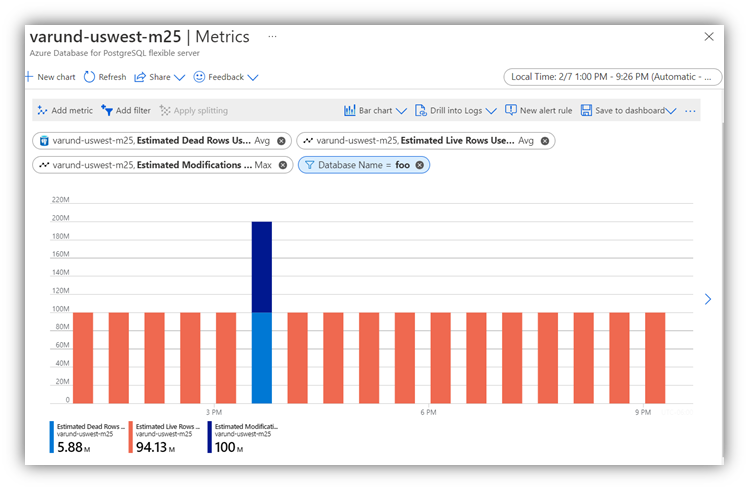Click the Bar chart icon

point(350,110)
